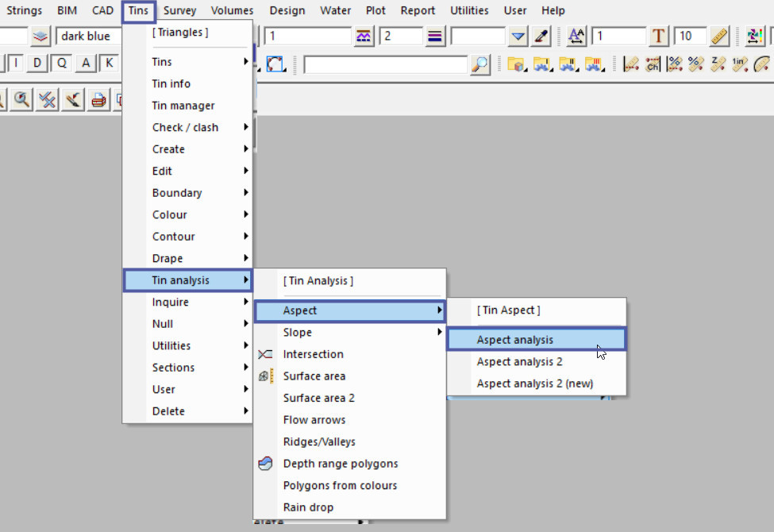774x532 pixels.
Task: Toggle the I snap button
Action: [x=16, y=64]
